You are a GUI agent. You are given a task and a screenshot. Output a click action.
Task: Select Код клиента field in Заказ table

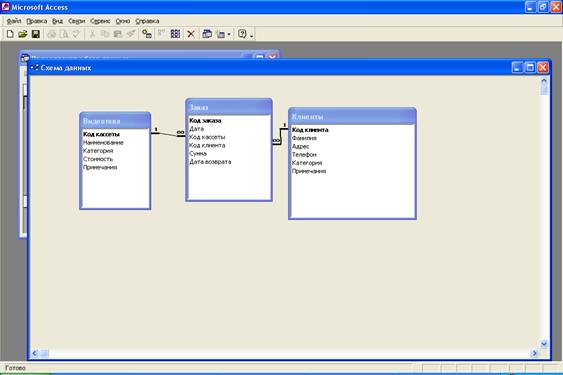point(207,145)
